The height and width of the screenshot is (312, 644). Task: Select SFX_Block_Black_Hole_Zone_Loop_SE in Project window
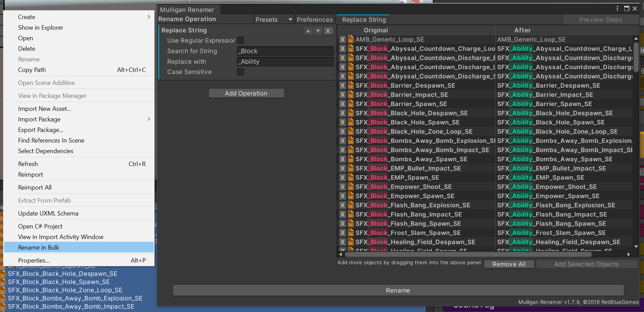pos(65,290)
